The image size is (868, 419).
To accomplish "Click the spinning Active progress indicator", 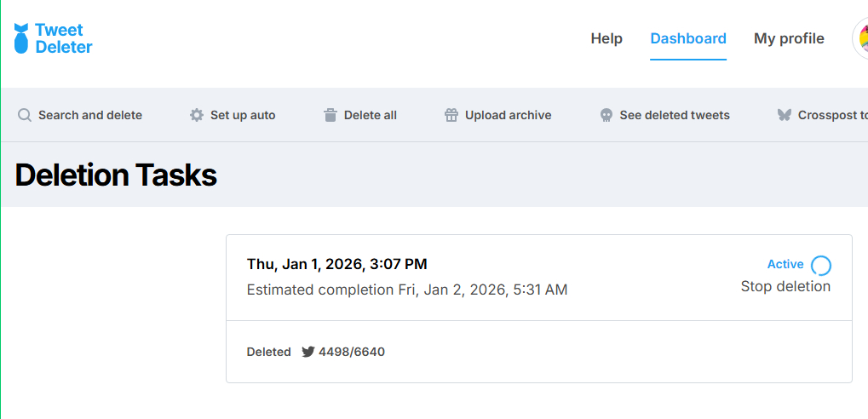I will (x=820, y=265).
